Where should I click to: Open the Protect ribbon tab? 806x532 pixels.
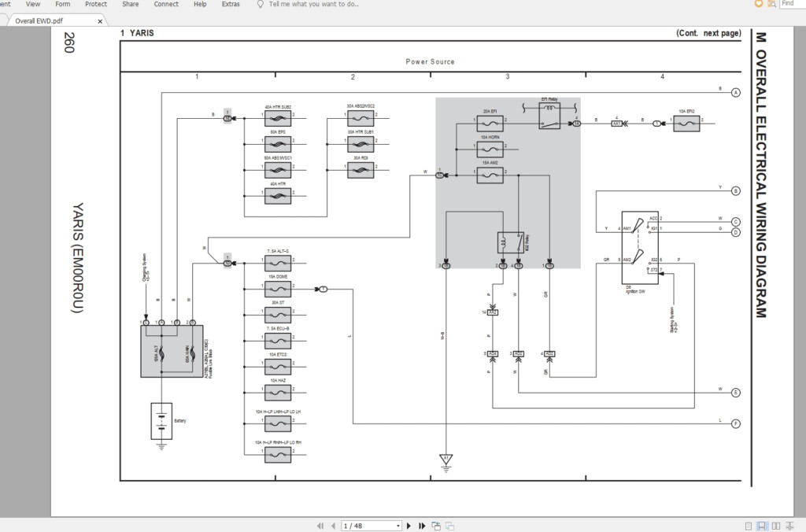pos(96,4)
